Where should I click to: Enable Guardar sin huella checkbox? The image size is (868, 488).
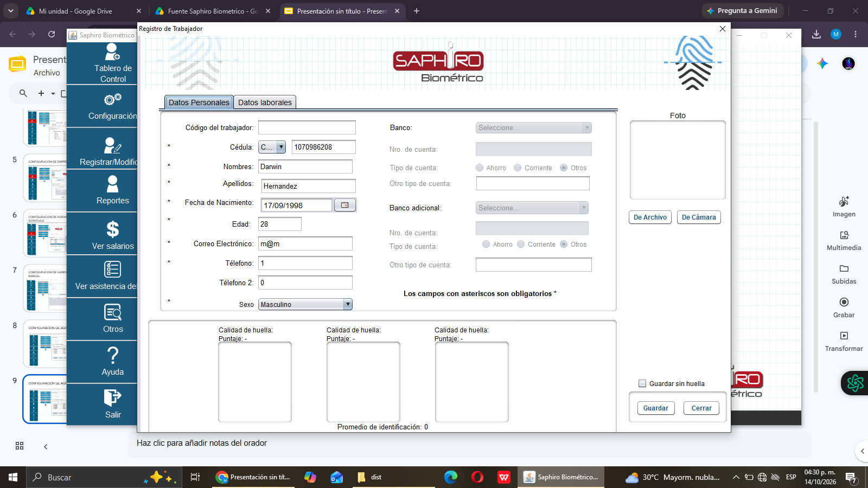coord(642,383)
